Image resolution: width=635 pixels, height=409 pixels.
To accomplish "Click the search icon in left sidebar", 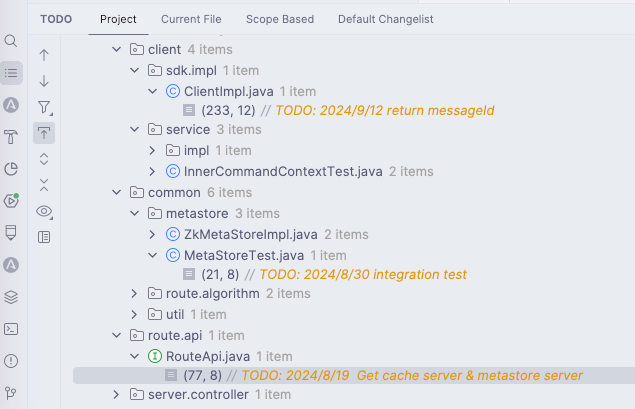I will tap(12, 41).
